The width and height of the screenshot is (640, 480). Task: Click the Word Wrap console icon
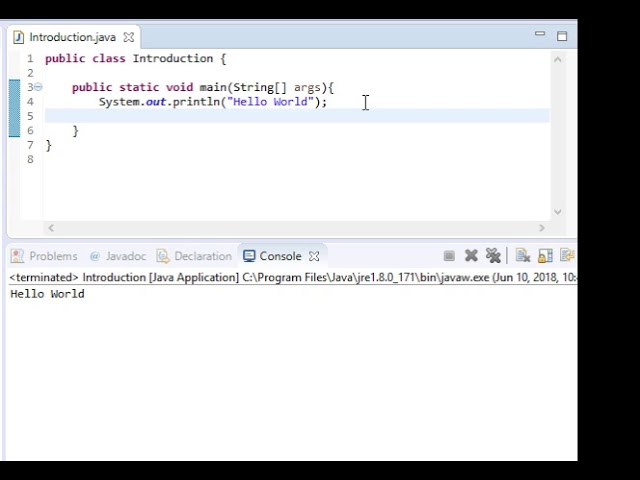pos(567,256)
